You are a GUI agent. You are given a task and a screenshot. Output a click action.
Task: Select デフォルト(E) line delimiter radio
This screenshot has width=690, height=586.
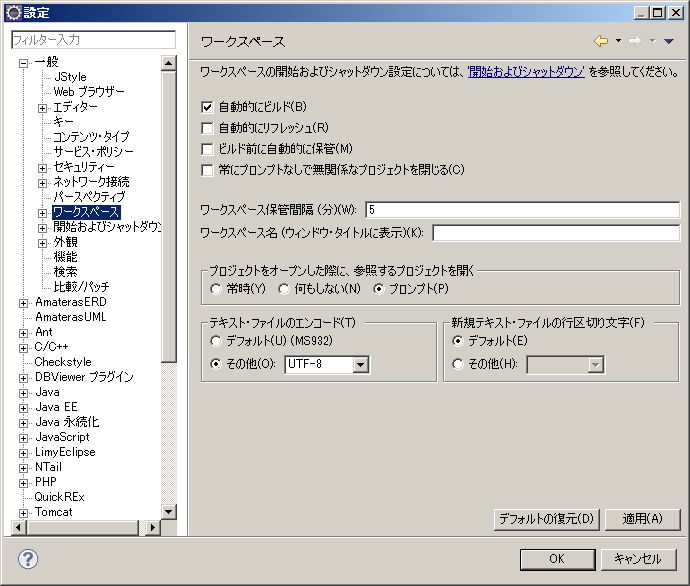coord(458,341)
